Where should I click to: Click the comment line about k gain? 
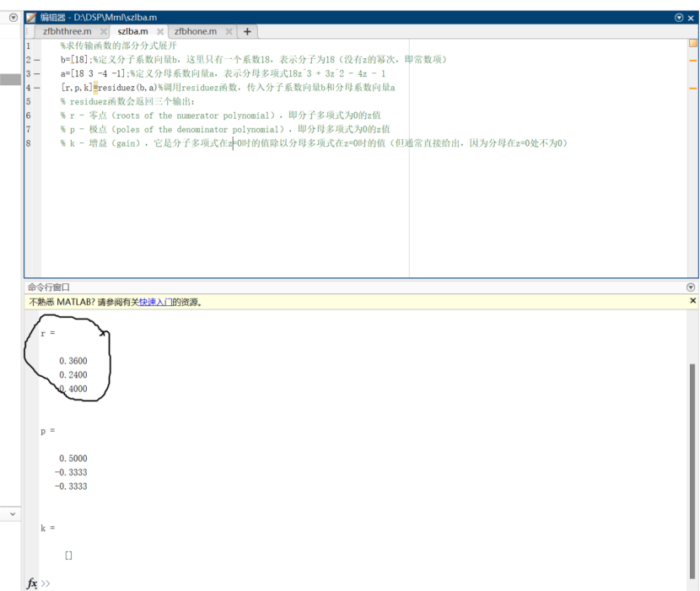[314, 143]
